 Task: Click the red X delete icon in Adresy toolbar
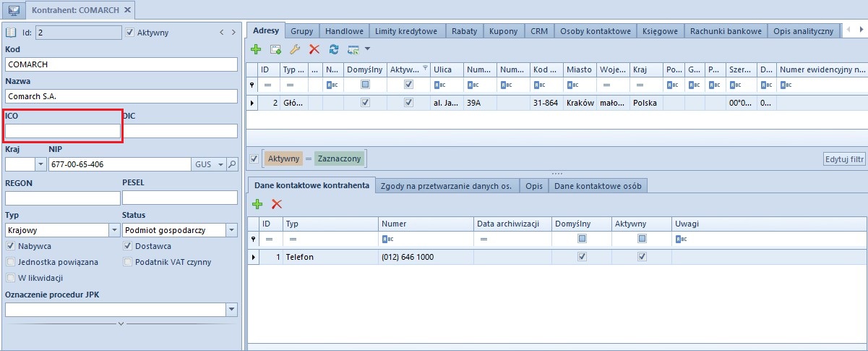click(x=314, y=49)
